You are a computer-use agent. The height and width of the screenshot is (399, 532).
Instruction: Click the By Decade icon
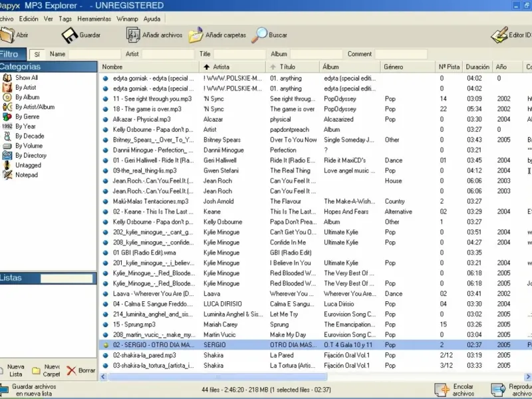click(7, 136)
